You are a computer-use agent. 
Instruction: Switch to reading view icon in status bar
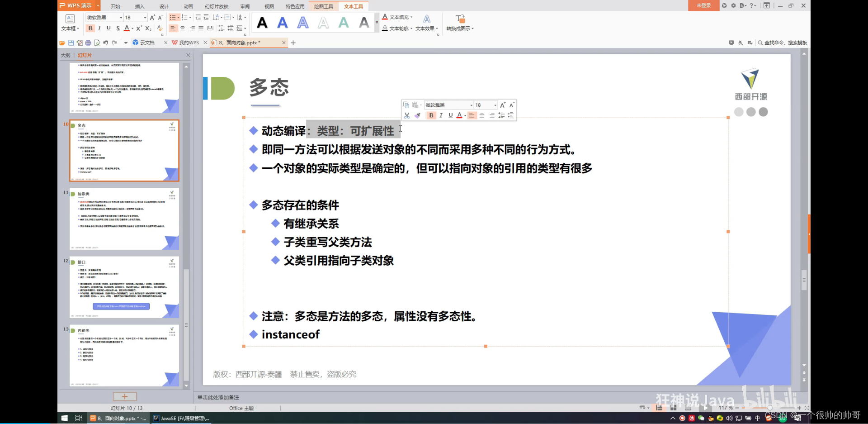tap(688, 408)
